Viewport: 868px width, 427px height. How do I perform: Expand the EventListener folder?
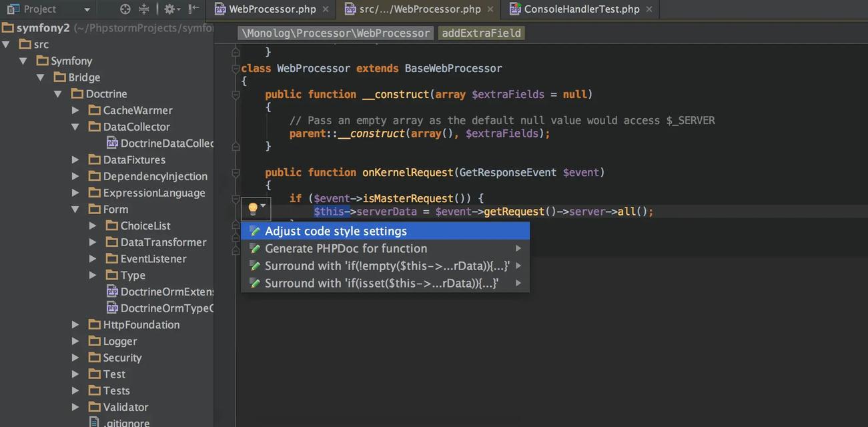click(x=93, y=259)
